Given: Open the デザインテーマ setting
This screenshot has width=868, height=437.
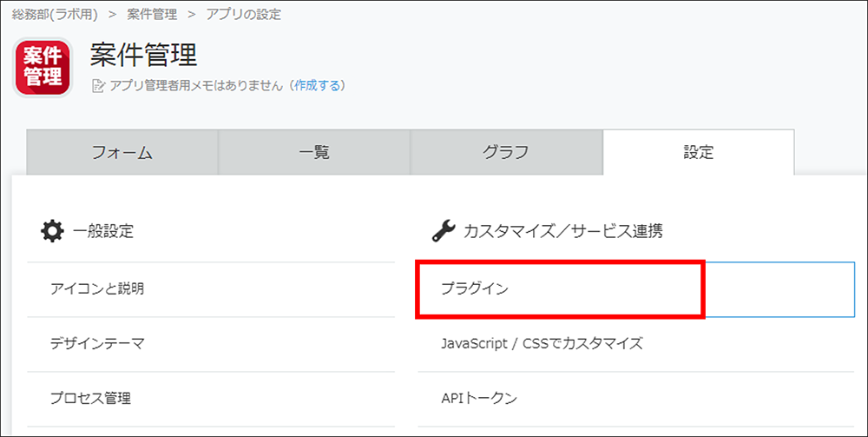Looking at the screenshot, I should pyautogui.click(x=211, y=344).
